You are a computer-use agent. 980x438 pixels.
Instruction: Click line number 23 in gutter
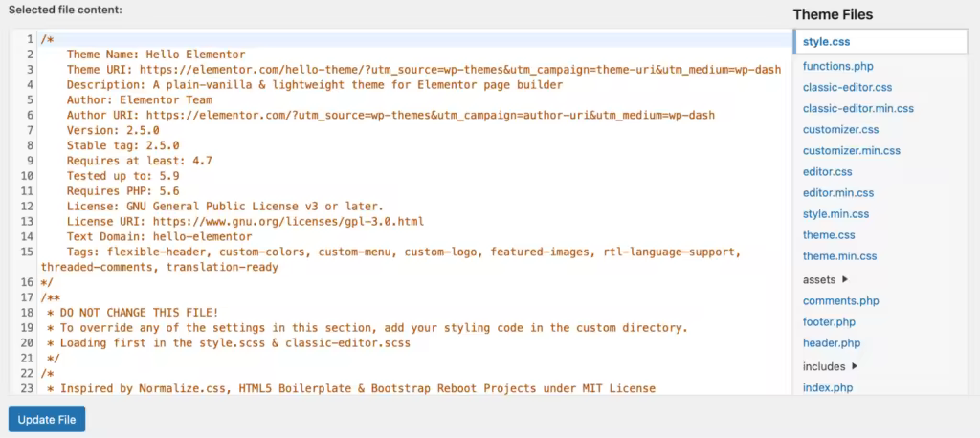pyautogui.click(x=26, y=388)
